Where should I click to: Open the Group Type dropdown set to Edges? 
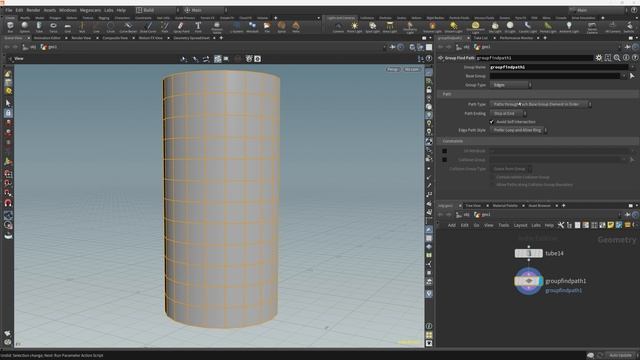coord(511,85)
